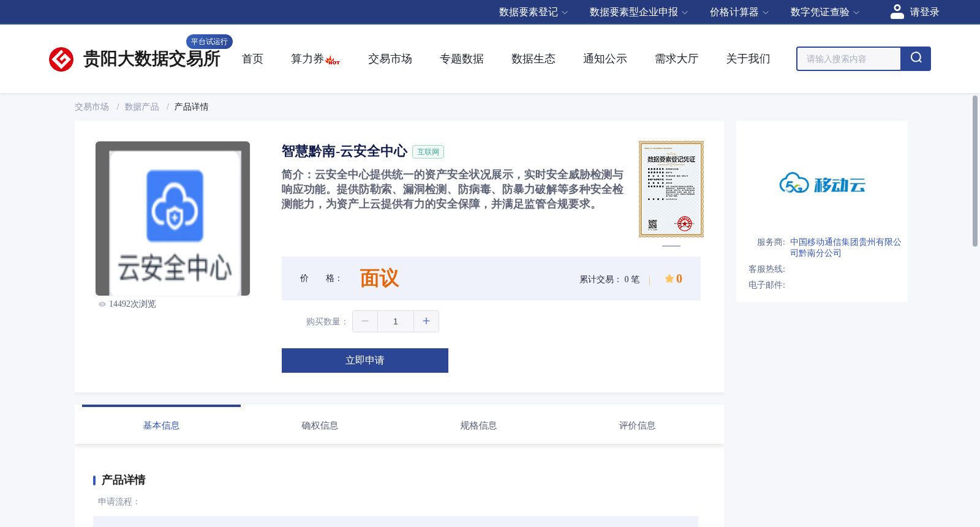980x527 pixels.
Task: Open the 数字凭证查验 dropdown
Action: 825,12
